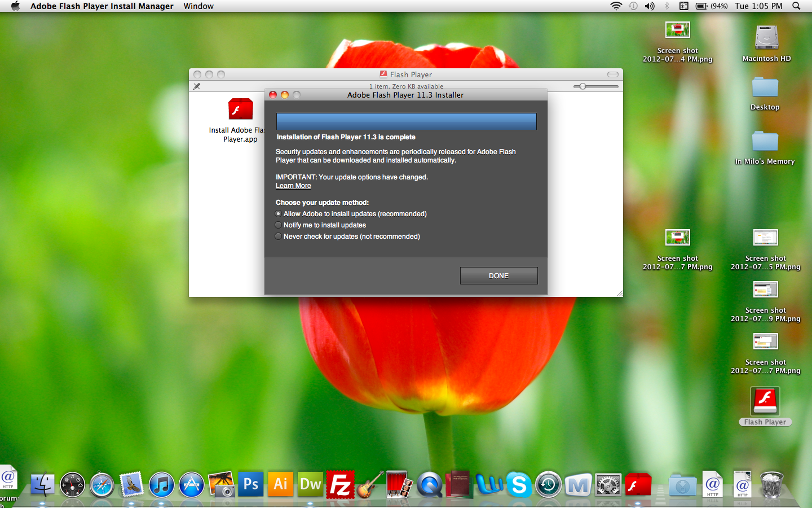Click the DONE button in the installer
The image size is (812, 508).
498,275
